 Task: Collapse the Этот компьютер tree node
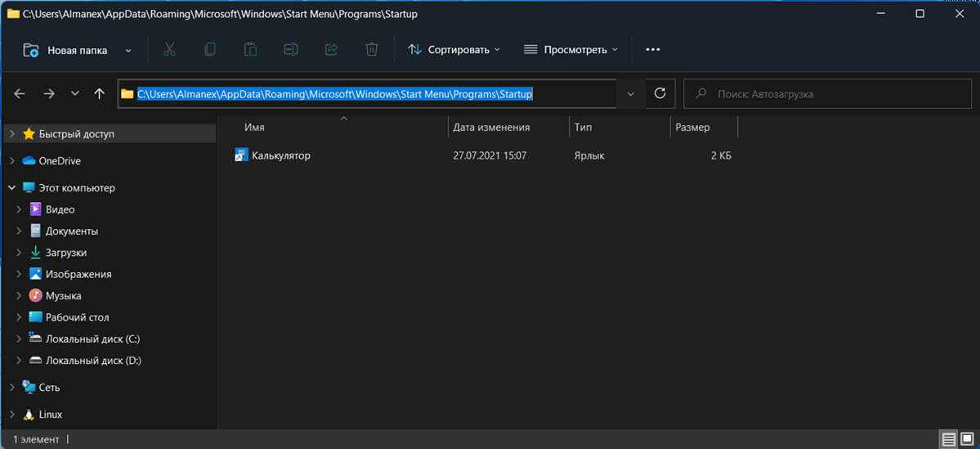click(11, 188)
